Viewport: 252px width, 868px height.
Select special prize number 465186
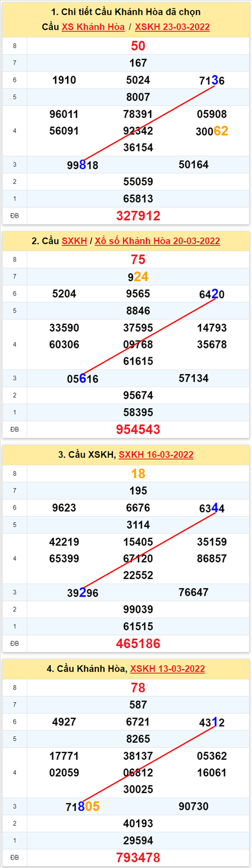tap(138, 643)
